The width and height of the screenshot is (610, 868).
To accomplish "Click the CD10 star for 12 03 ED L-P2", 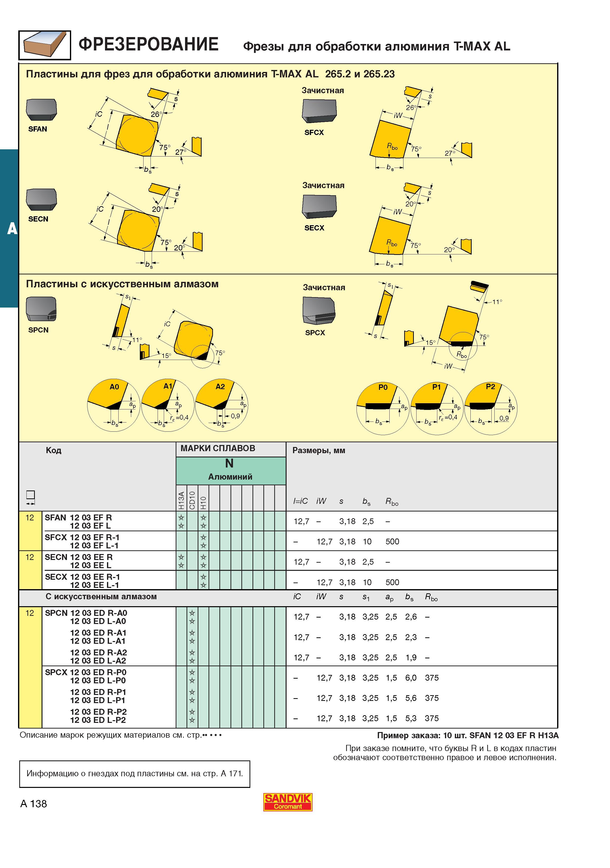I will click(x=192, y=720).
